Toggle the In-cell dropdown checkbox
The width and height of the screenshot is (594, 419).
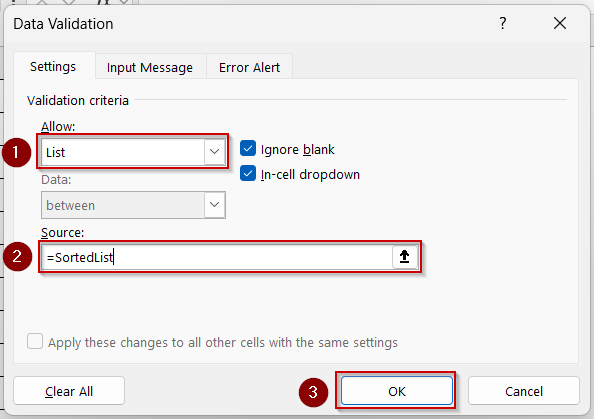tap(248, 174)
